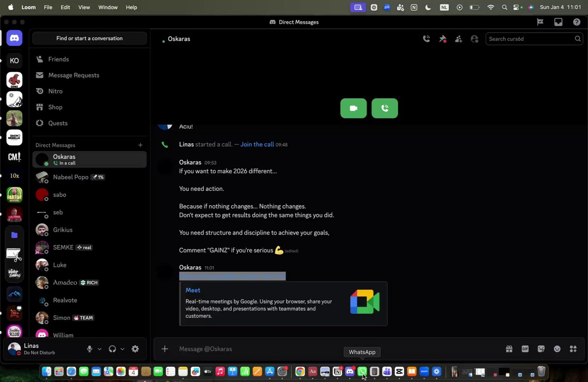Viewport: 588px width, 382px height.
Task: Toggle headphones deafen
Action: click(112, 349)
